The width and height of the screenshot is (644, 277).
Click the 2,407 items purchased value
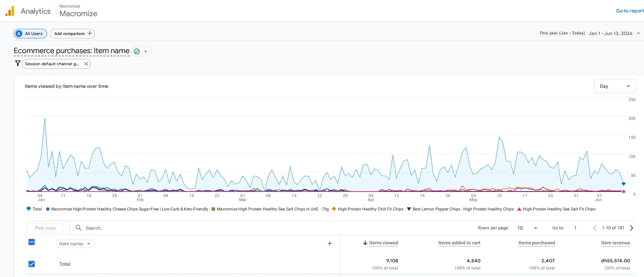pyautogui.click(x=548, y=261)
